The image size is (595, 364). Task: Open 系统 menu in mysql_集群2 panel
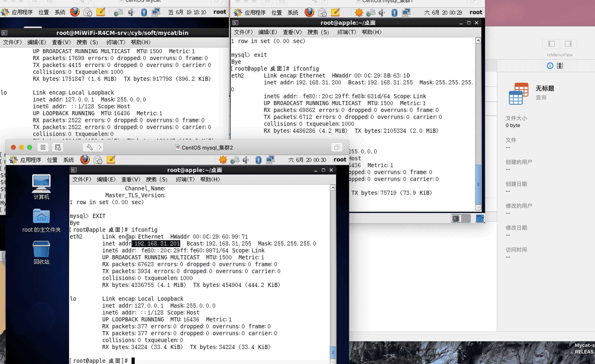point(69,160)
